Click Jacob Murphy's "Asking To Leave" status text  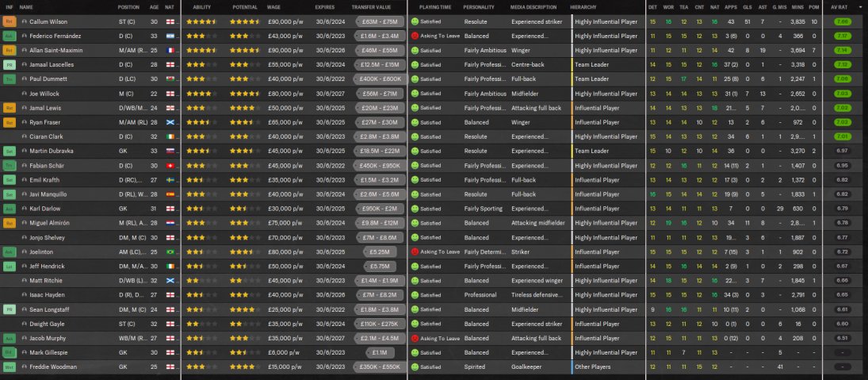coord(440,339)
